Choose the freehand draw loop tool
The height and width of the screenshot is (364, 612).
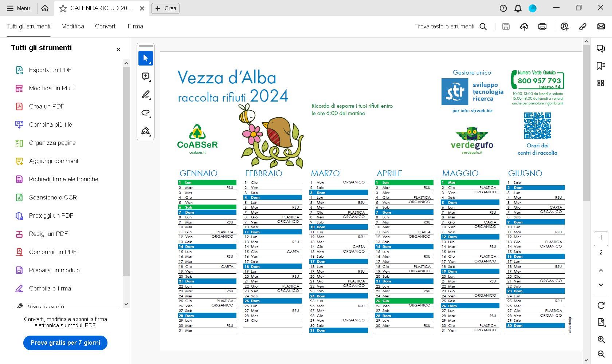[x=146, y=113]
